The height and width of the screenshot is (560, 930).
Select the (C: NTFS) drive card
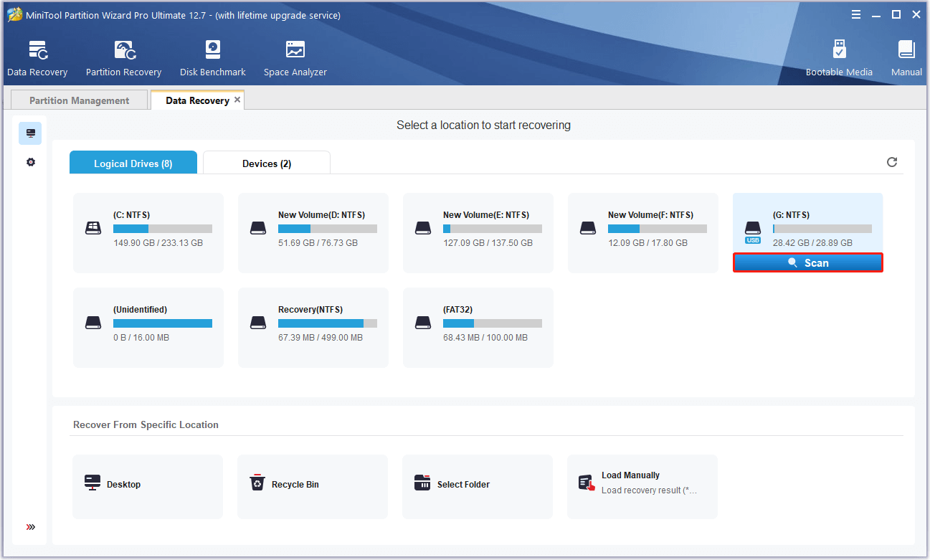coord(148,232)
